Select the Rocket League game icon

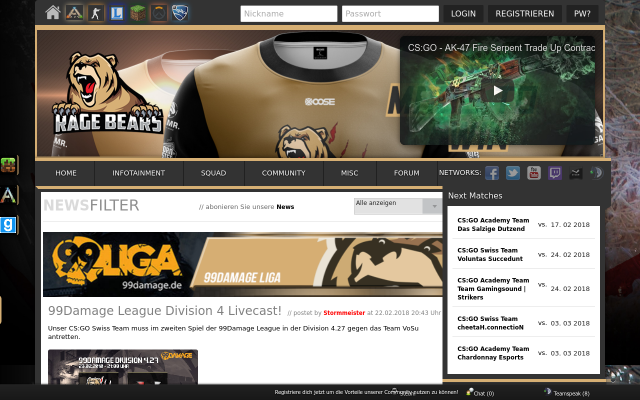pos(181,13)
